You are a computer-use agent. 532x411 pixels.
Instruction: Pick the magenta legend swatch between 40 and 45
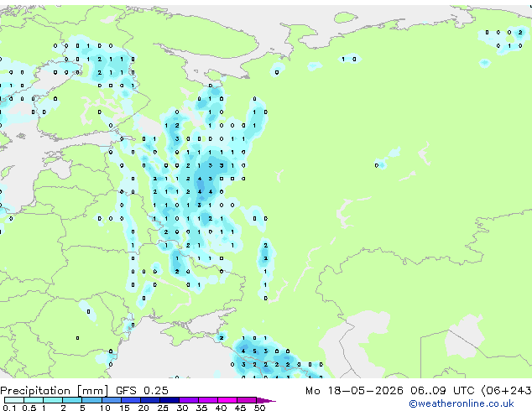click(x=227, y=400)
